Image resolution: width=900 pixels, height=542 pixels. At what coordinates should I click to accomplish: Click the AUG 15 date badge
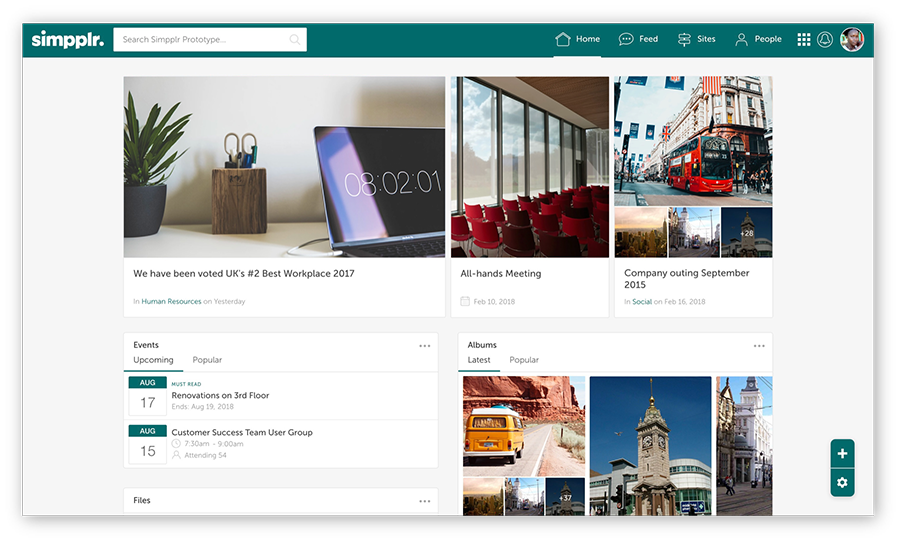click(x=148, y=444)
